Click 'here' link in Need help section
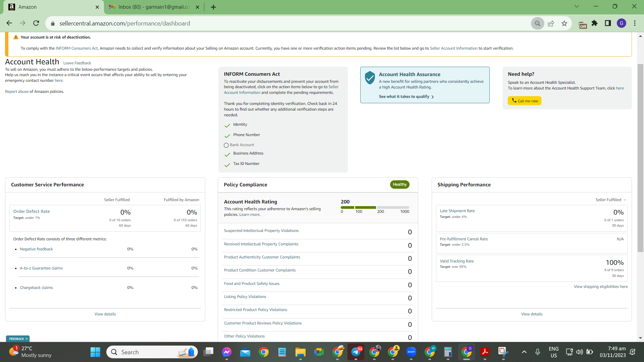The height and width of the screenshot is (362, 644). (620, 88)
